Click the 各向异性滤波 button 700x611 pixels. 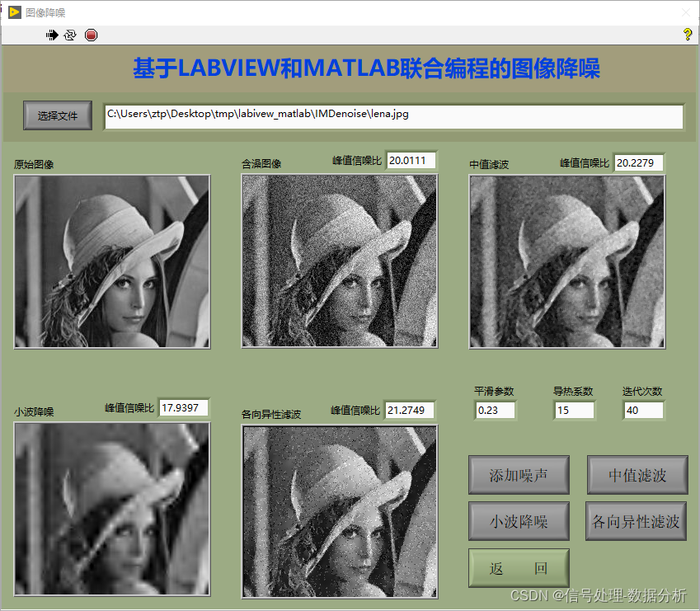tap(637, 521)
